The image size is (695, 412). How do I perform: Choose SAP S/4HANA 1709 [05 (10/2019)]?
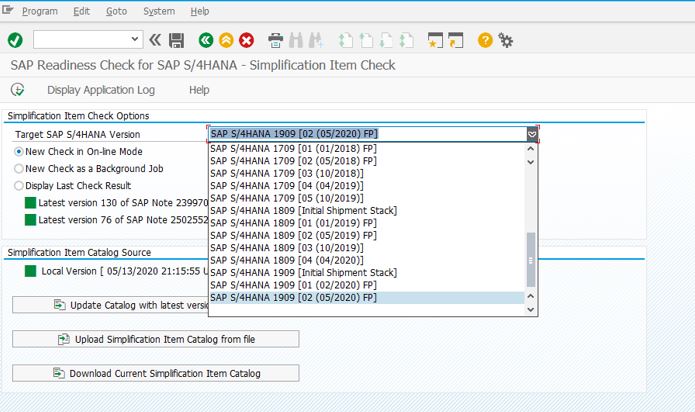click(367, 198)
